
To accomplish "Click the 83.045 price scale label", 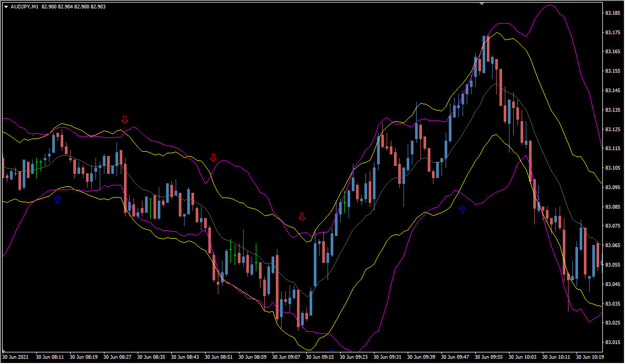I will (x=613, y=284).
